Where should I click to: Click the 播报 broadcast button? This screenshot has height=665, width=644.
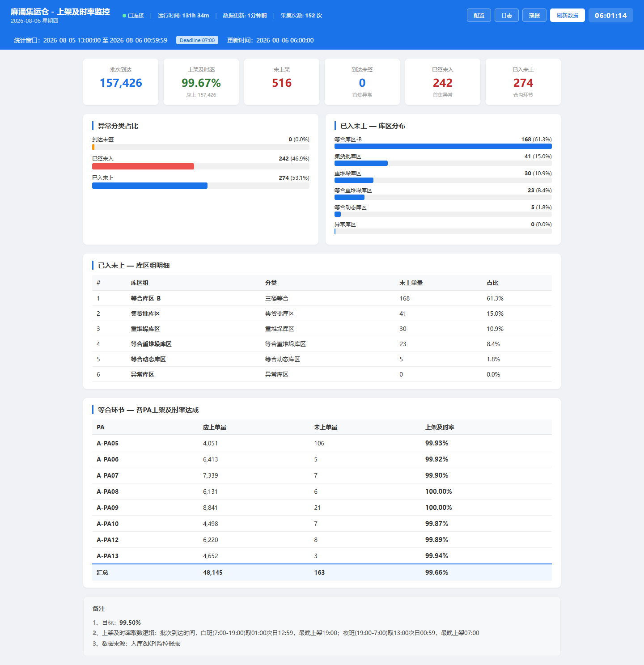534,15
